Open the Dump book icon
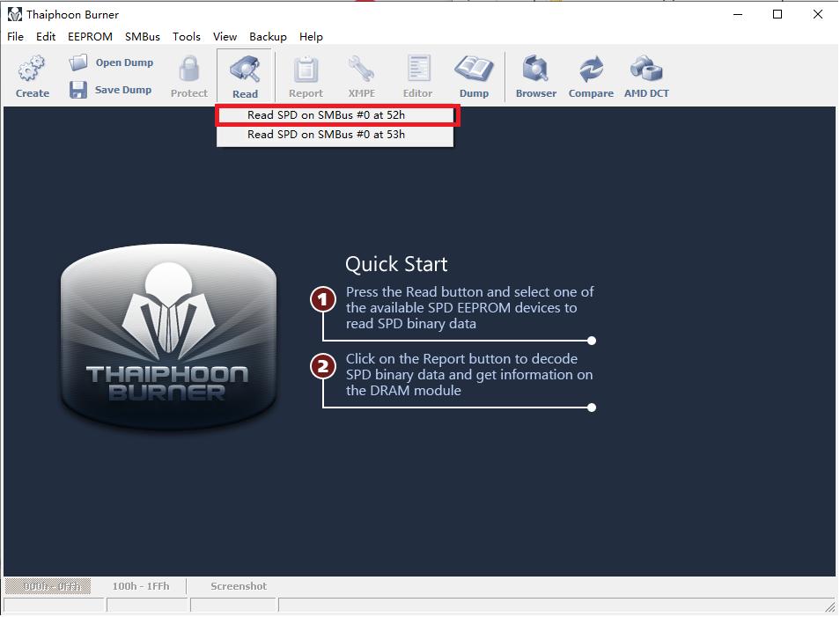The width and height of the screenshot is (840, 617). pyautogui.click(x=474, y=69)
